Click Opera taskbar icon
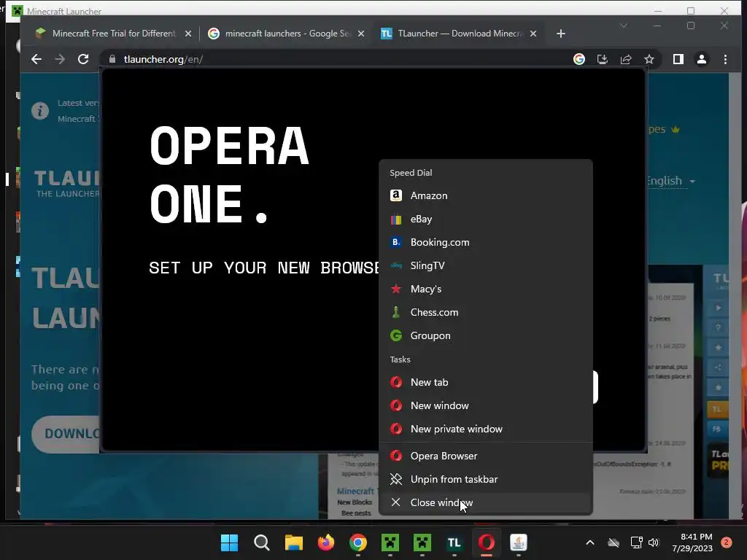This screenshot has width=747, height=560. 487,542
